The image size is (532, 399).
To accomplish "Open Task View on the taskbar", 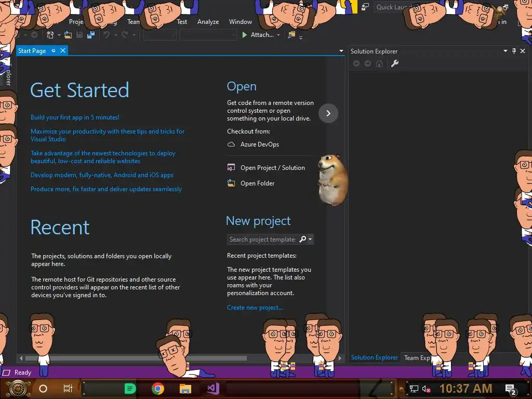I will (68, 389).
